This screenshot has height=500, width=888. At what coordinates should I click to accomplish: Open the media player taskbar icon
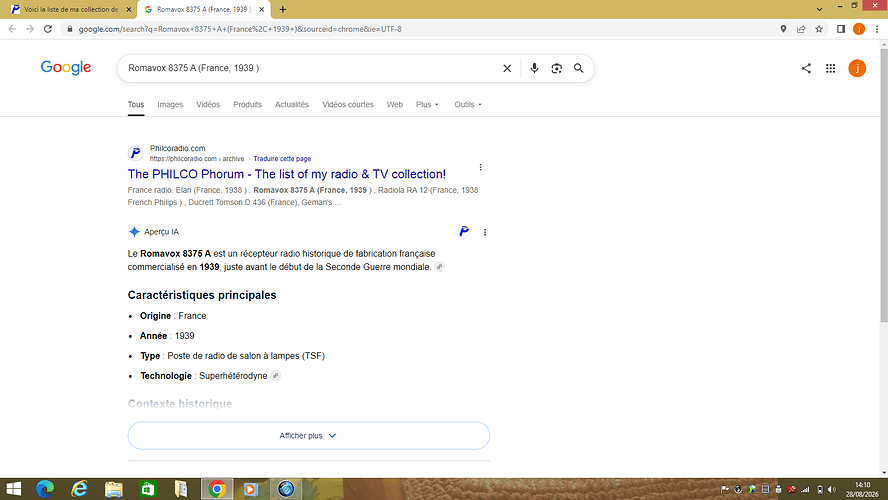pos(251,489)
